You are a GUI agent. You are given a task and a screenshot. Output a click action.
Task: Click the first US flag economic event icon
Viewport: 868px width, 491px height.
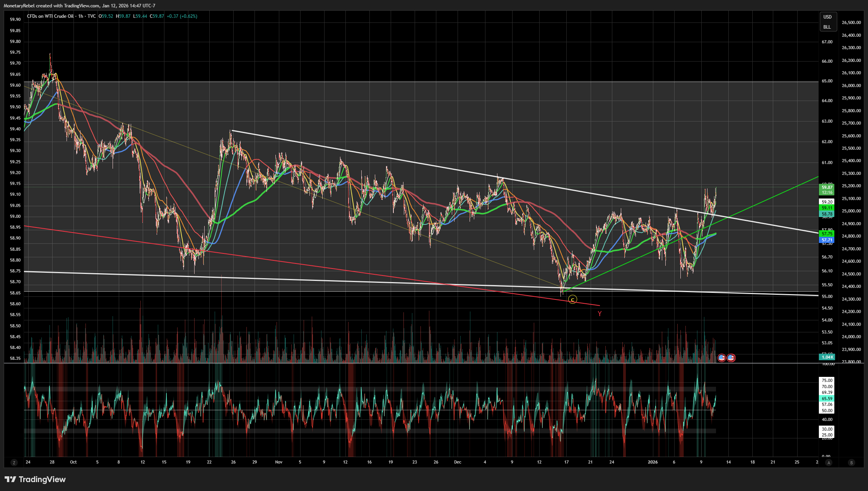[x=722, y=358]
